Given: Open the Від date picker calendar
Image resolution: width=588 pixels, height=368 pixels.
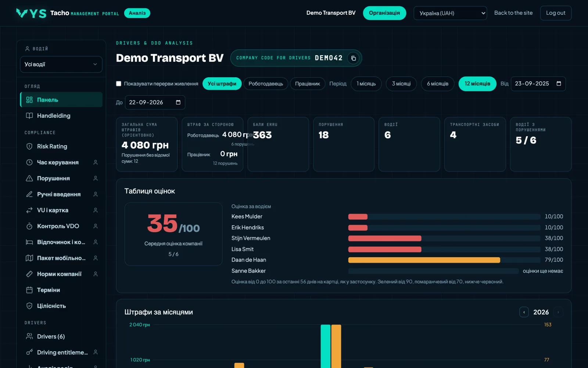Looking at the screenshot, I should pos(559,84).
